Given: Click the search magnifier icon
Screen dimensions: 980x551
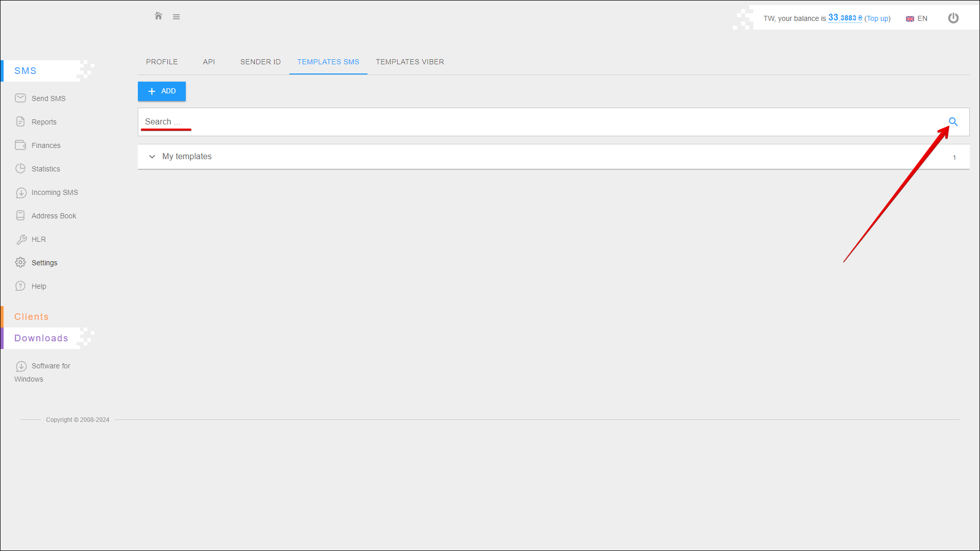Looking at the screenshot, I should pos(953,122).
